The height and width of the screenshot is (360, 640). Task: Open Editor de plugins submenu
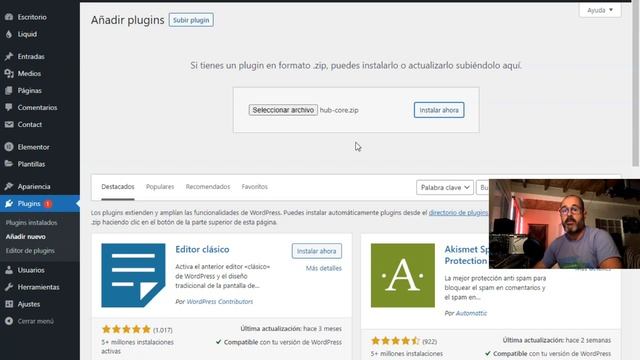click(30, 251)
